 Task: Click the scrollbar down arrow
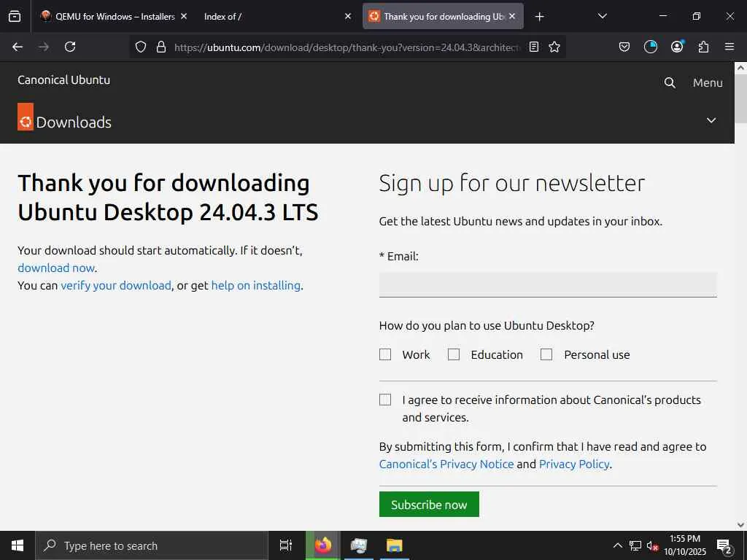pos(741,525)
